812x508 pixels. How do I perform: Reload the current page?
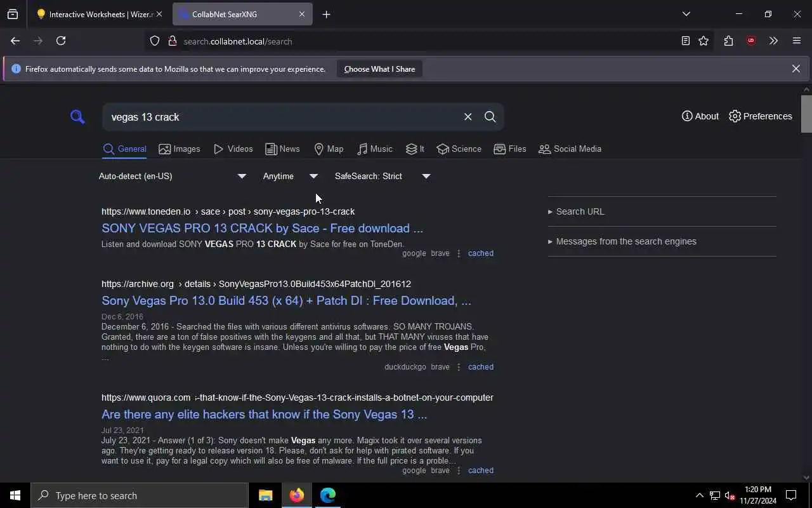(61, 41)
